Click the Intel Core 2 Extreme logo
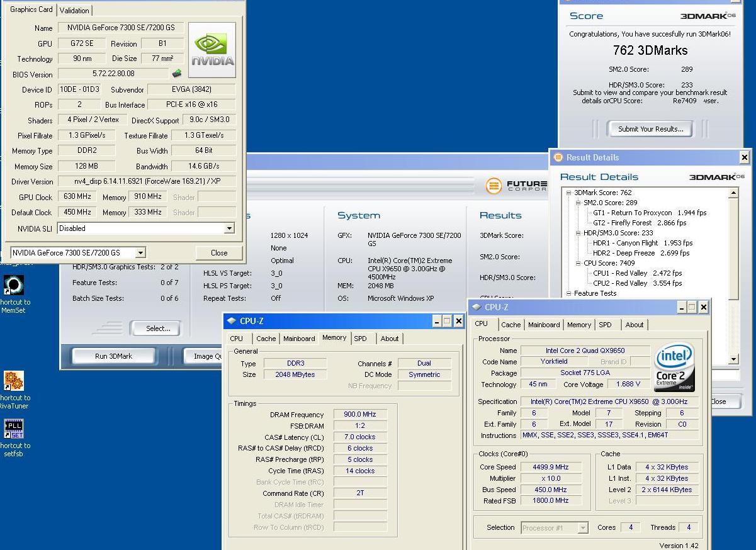Image resolution: width=756 pixels, height=550 pixels. click(x=674, y=368)
